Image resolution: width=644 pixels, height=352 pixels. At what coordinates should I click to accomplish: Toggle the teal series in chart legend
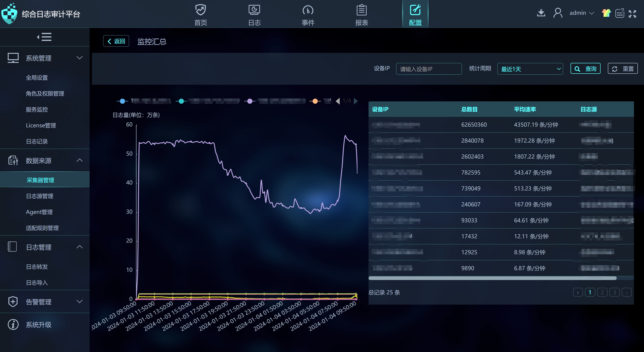click(181, 101)
